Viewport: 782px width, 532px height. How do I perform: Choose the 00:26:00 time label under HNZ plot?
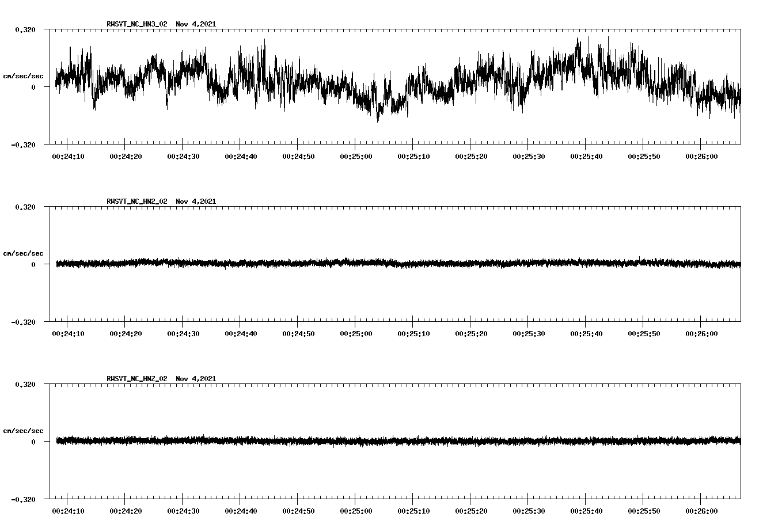702,511
